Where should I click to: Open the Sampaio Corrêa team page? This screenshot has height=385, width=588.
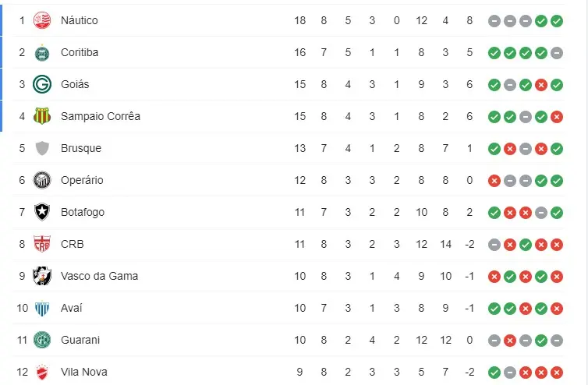(100, 116)
